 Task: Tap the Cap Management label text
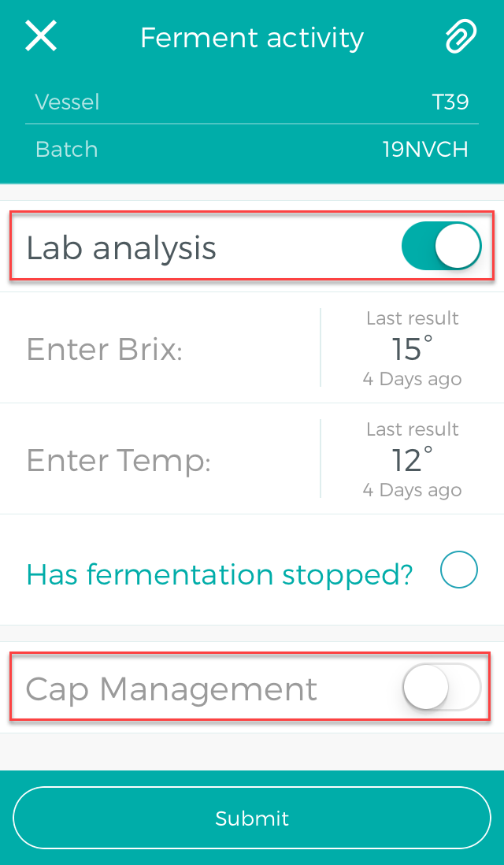point(172,689)
